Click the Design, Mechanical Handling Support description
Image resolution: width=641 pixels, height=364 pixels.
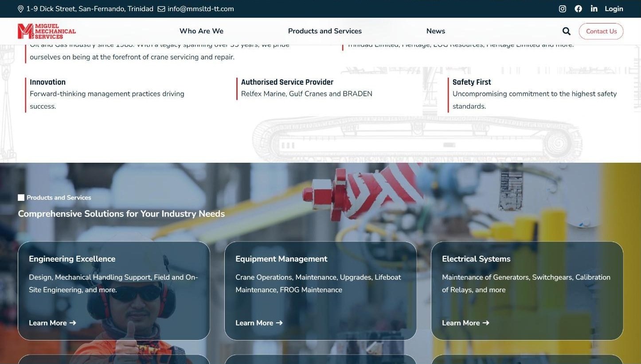tap(113, 283)
